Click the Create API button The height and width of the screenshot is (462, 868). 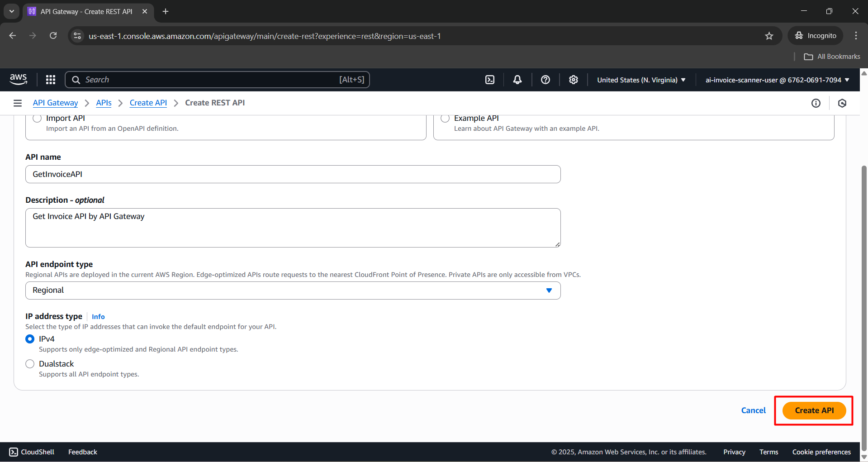click(813, 410)
